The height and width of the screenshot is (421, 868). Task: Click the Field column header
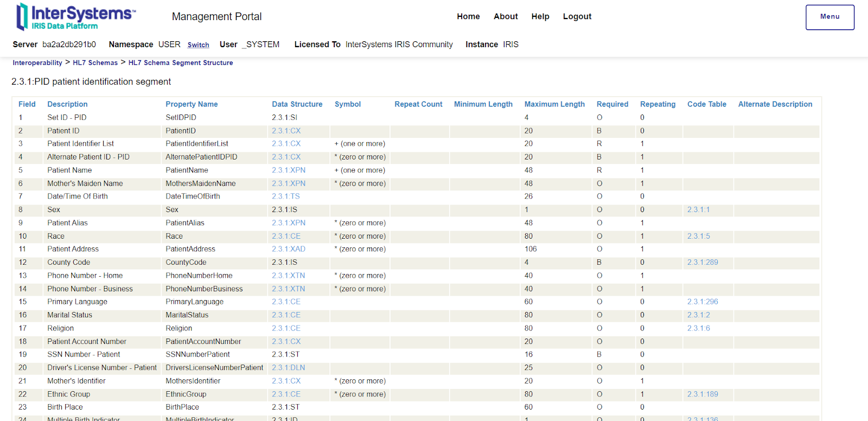pyautogui.click(x=27, y=104)
